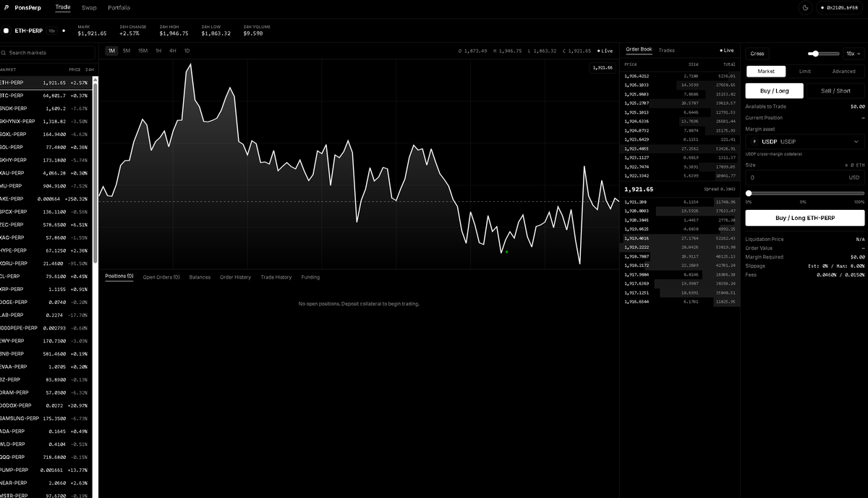Switch to the Order Book tab
868x498 pixels.
click(639, 49)
